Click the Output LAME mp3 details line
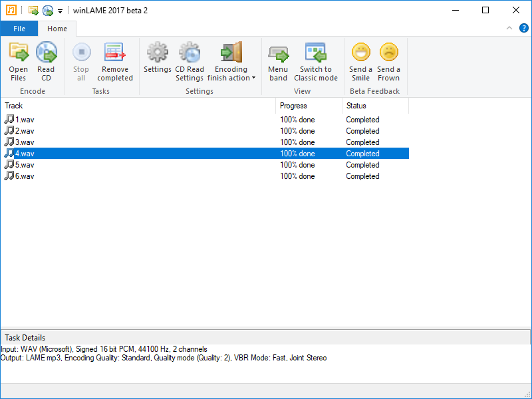532x399 pixels. [164, 358]
